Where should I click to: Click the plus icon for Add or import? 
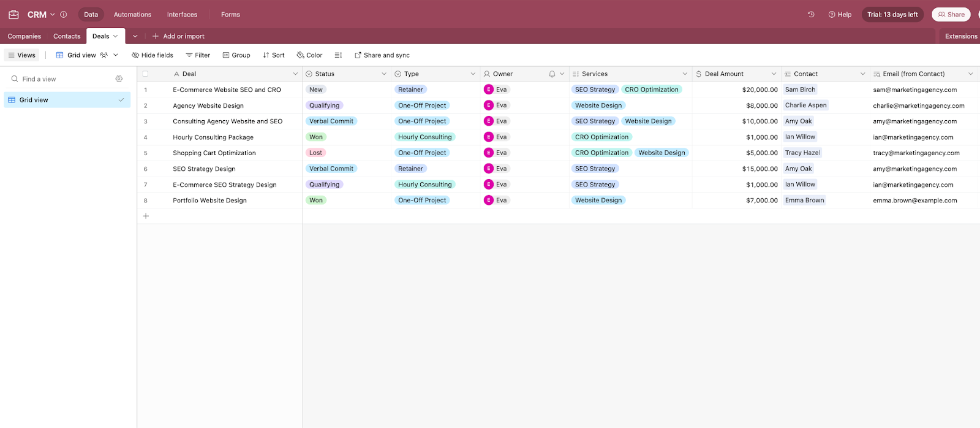156,36
